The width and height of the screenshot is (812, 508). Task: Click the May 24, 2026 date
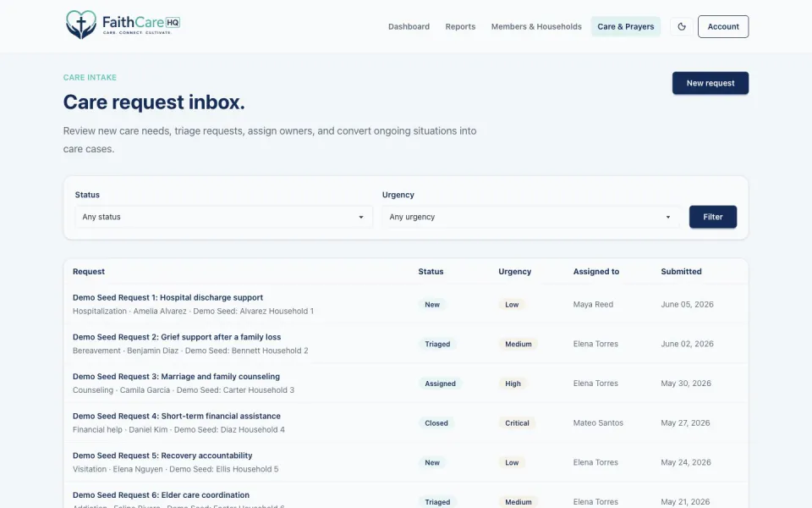pyautogui.click(x=686, y=462)
